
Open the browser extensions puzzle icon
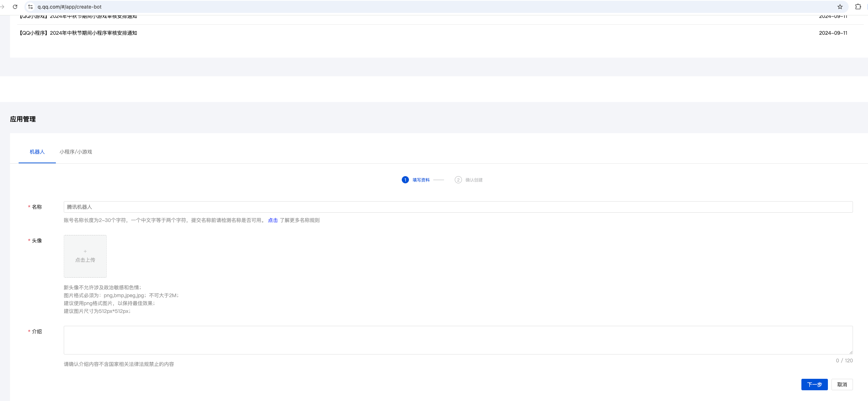pyautogui.click(x=858, y=7)
